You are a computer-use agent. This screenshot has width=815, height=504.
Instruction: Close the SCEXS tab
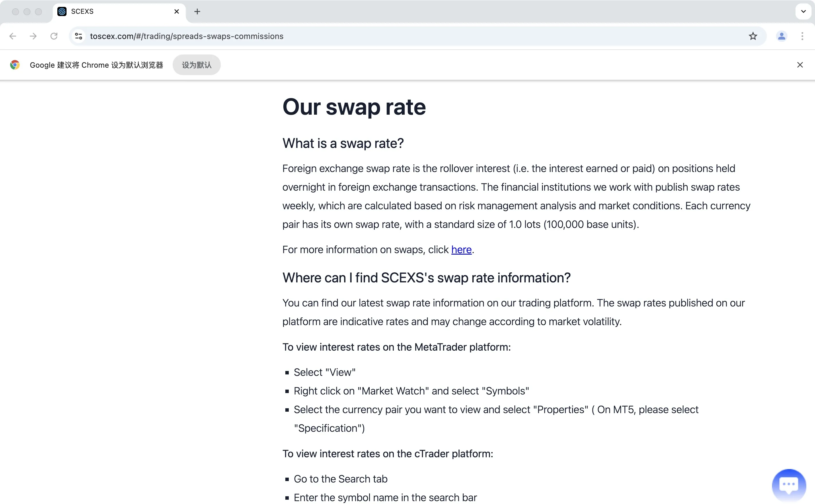click(x=177, y=12)
